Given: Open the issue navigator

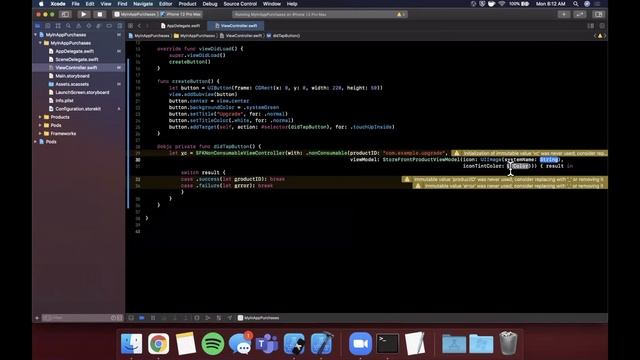Looking at the screenshot, I should point(78,26).
